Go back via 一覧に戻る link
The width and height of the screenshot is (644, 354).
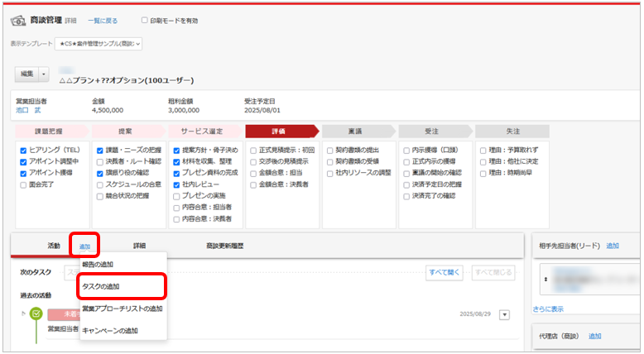103,21
